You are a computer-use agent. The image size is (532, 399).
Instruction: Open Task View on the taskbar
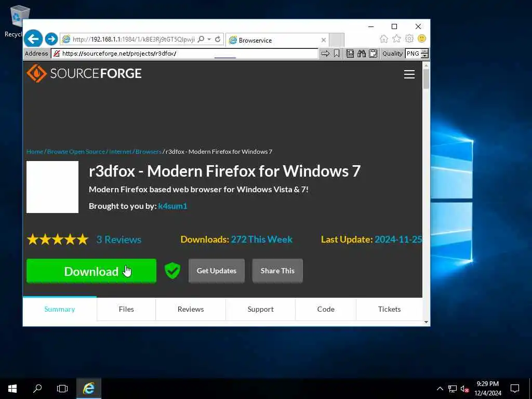click(62, 389)
